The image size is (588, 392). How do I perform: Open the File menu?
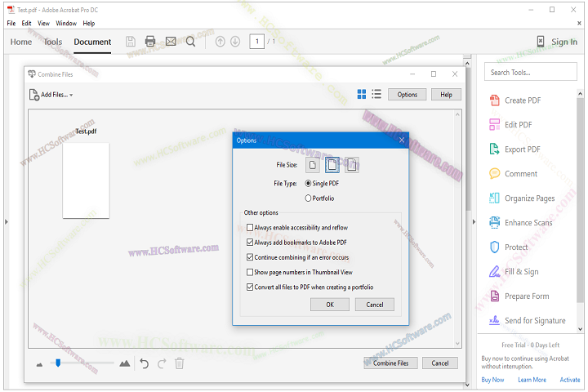click(11, 23)
